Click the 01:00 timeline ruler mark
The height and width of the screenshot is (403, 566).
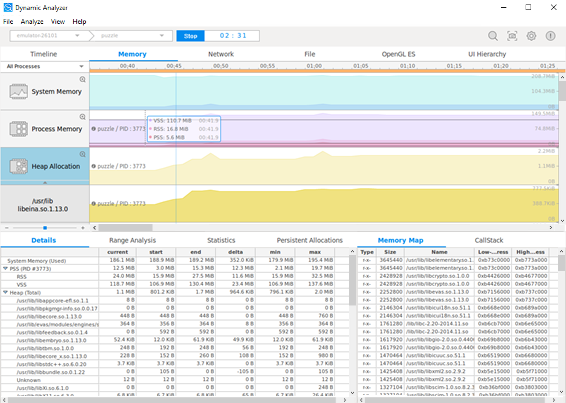pos(314,66)
